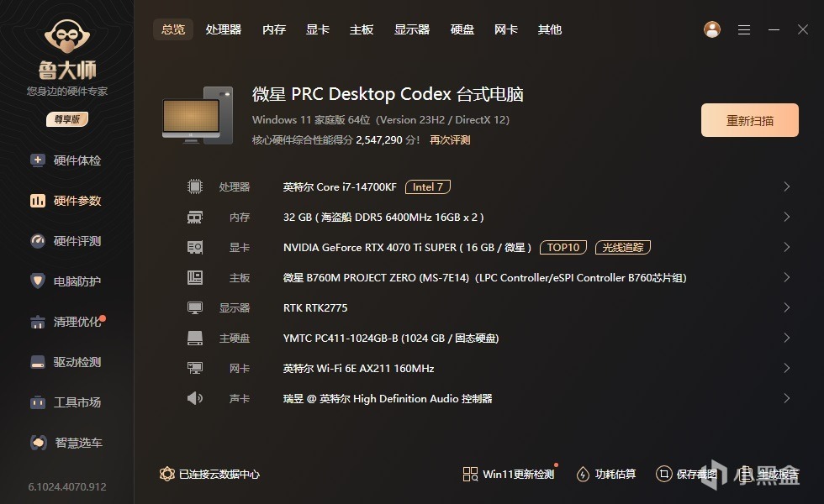
Task: Switch to the 硬盘 tab
Action: [x=462, y=29]
